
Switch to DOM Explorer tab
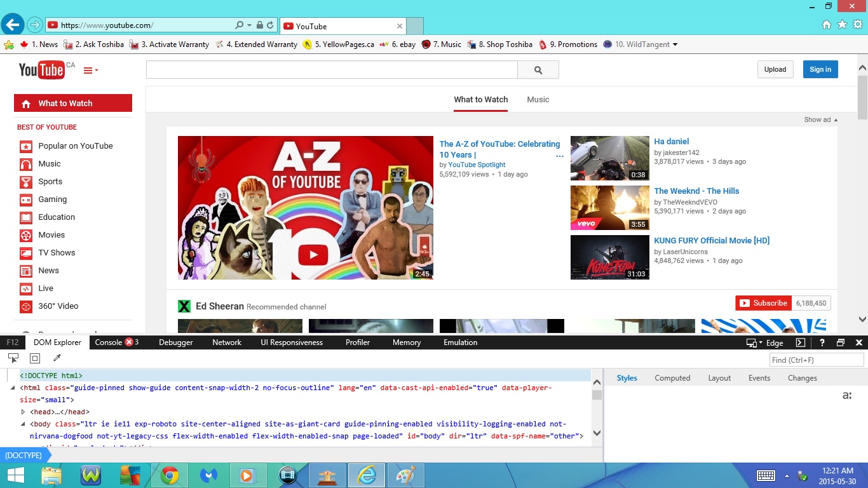[x=57, y=342]
